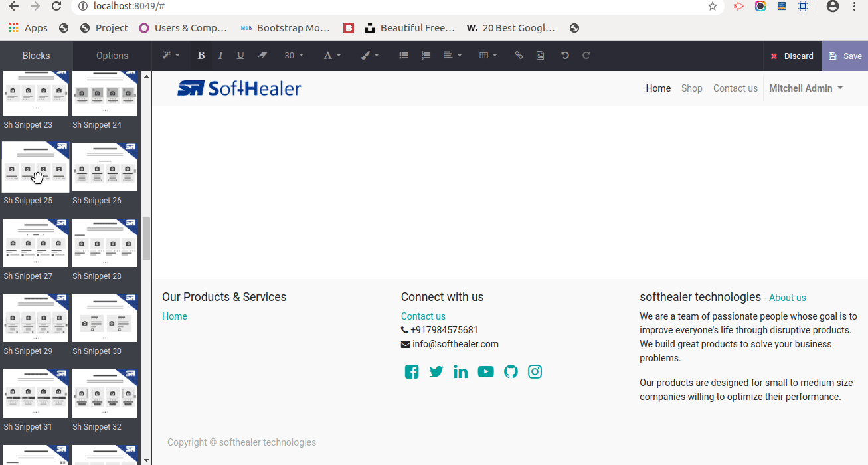Click the browser back arrow
The image size is (868, 465).
coord(14,6)
